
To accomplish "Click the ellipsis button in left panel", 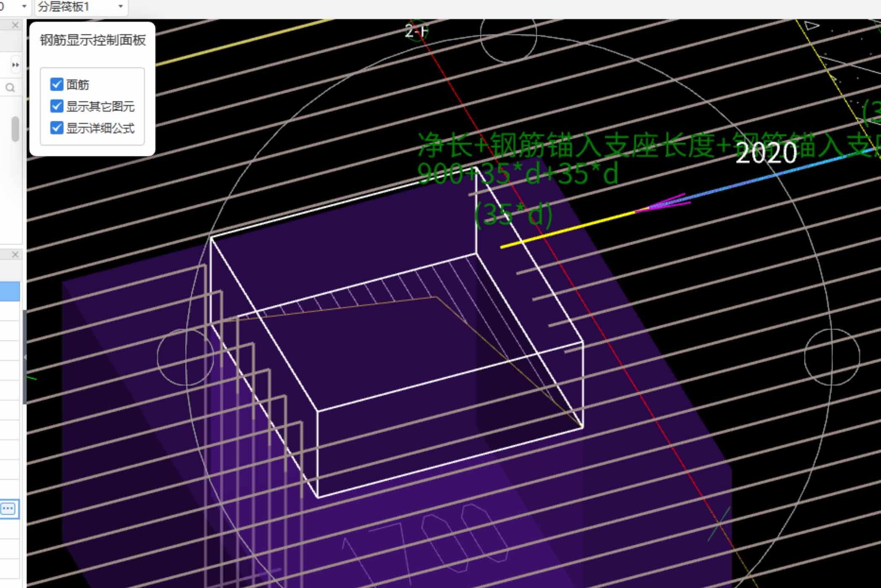I will tap(8, 509).
